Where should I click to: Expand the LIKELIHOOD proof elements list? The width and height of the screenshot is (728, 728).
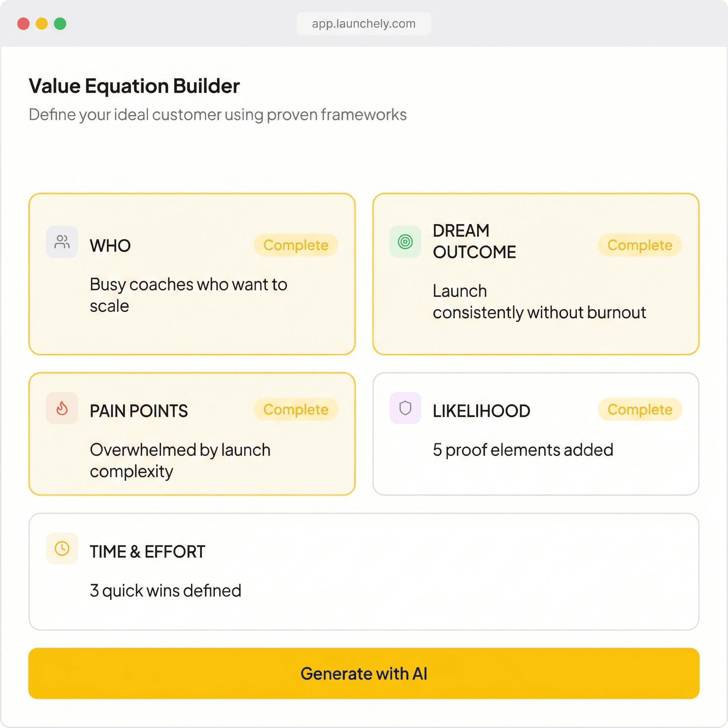pyautogui.click(x=535, y=432)
